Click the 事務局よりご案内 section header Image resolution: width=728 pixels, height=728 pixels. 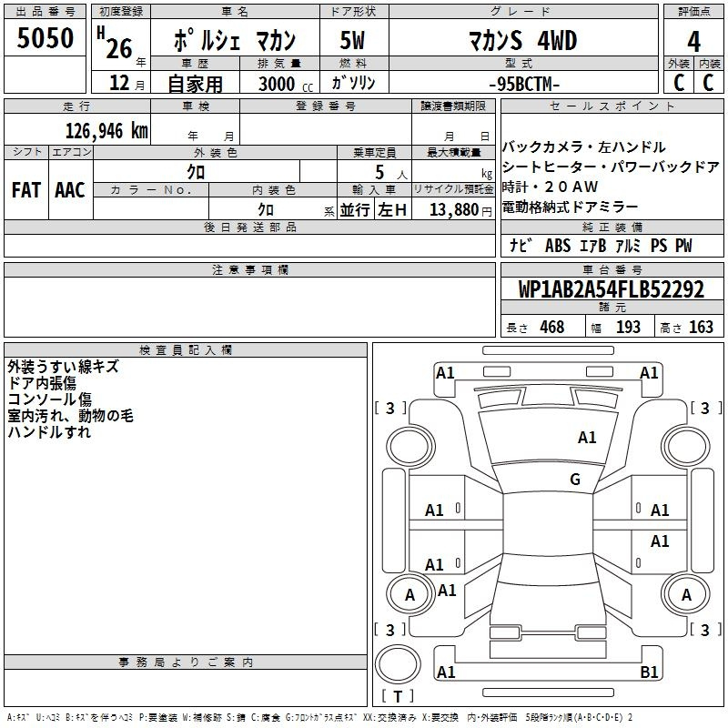(186, 662)
